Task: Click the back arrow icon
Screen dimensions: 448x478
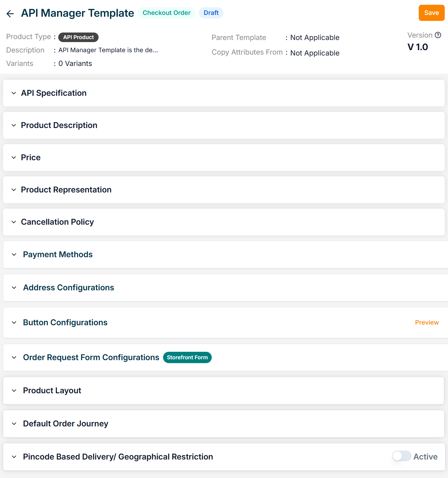Action: click(x=10, y=14)
